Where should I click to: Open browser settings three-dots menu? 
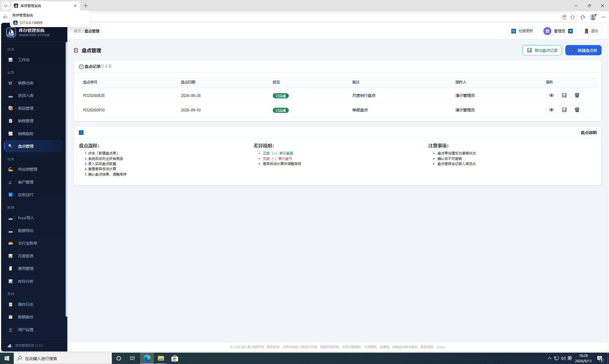point(603,17)
